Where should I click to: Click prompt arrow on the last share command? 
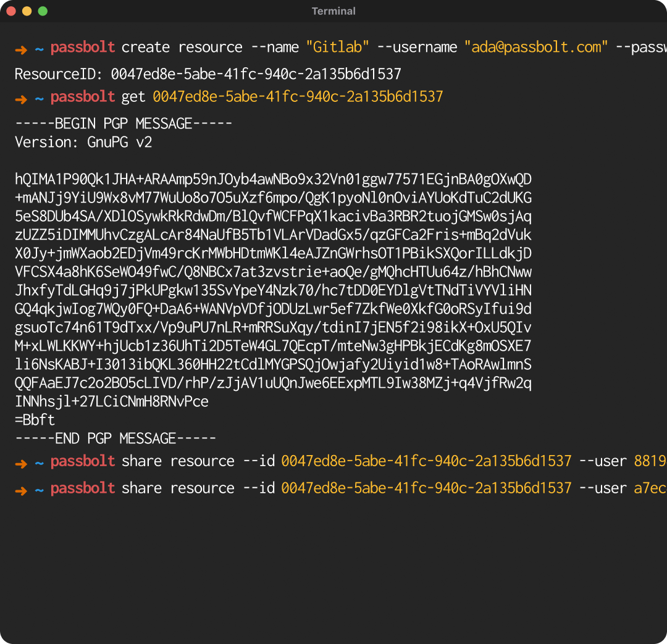point(21,489)
